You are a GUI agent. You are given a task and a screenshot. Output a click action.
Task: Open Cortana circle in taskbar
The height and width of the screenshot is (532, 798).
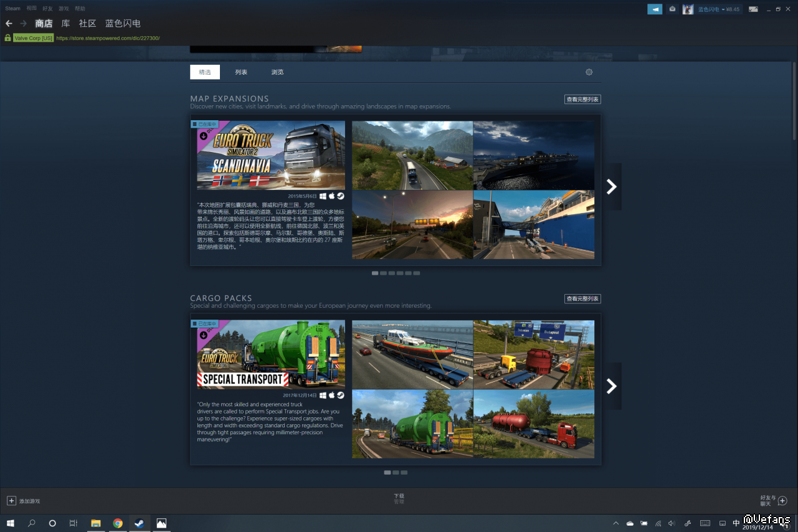pyautogui.click(x=52, y=523)
